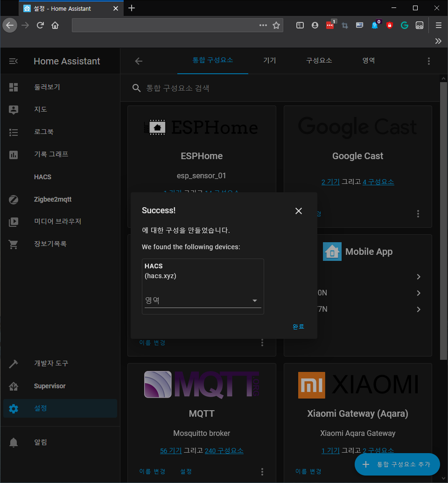Close the Success dialog

(x=299, y=211)
